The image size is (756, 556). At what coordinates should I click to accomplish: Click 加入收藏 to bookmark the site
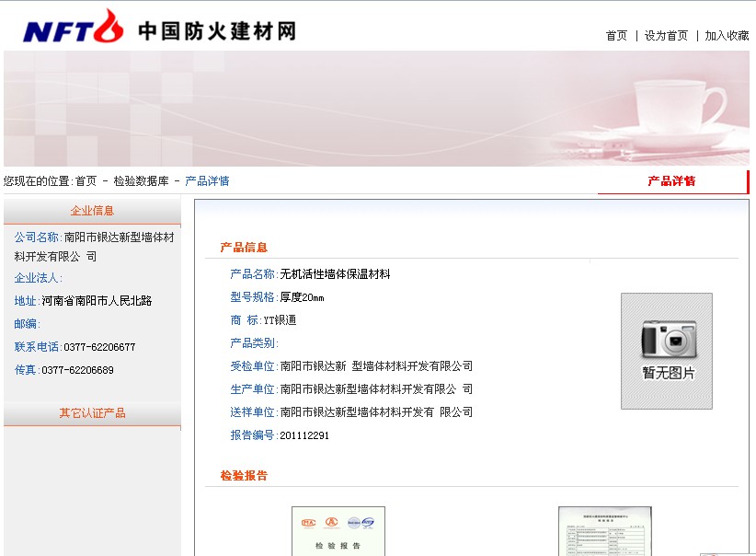[x=727, y=36]
